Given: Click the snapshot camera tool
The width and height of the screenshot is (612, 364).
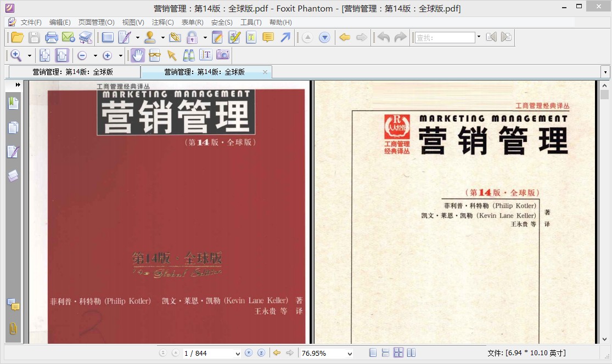Looking at the screenshot, I should pyautogui.click(x=223, y=55).
